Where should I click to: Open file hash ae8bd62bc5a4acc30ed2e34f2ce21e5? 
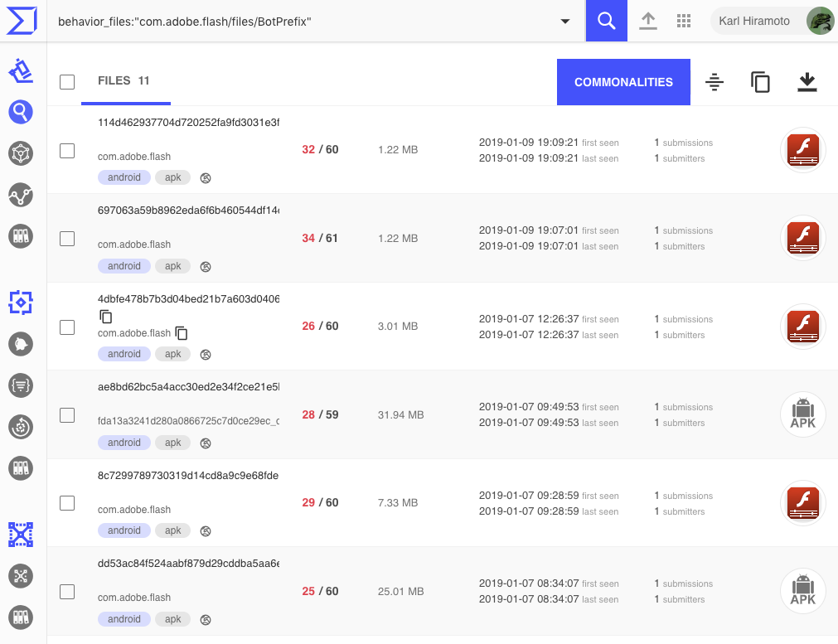click(188, 387)
